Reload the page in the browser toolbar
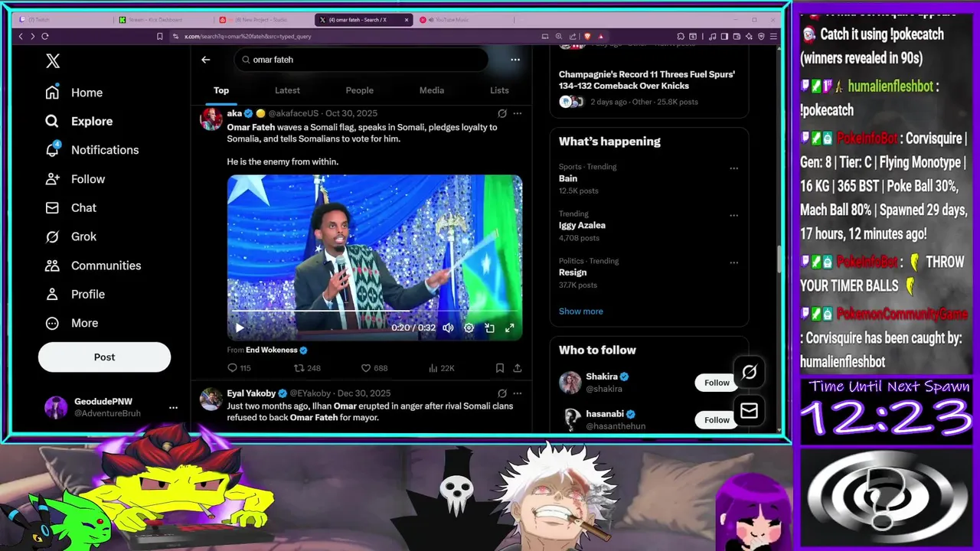Viewport: 980px width, 551px height. [45, 36]
